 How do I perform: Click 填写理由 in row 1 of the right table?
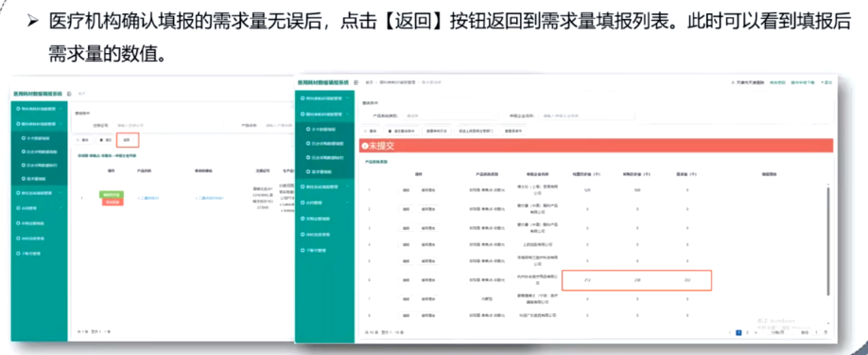coord(428,190)
